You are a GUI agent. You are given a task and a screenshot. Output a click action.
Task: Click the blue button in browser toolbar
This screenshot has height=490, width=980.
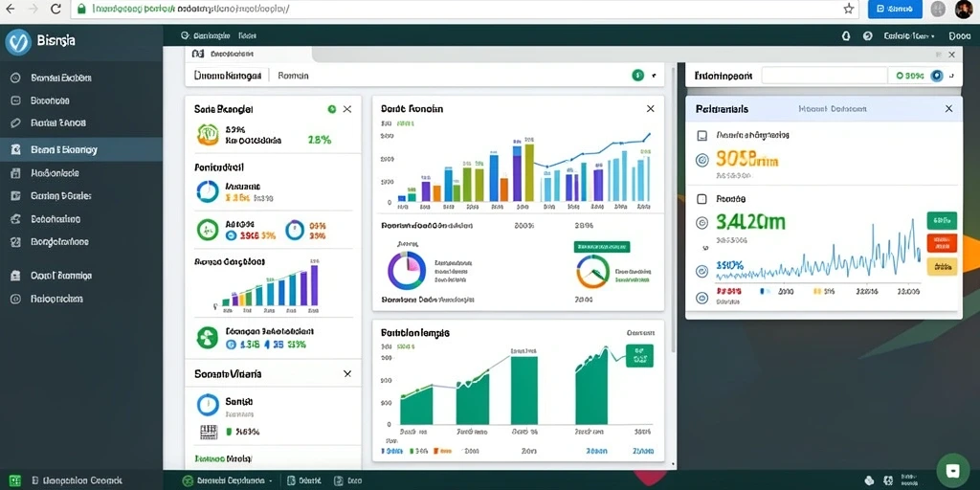pyautogui.click(x=895, y=9)
